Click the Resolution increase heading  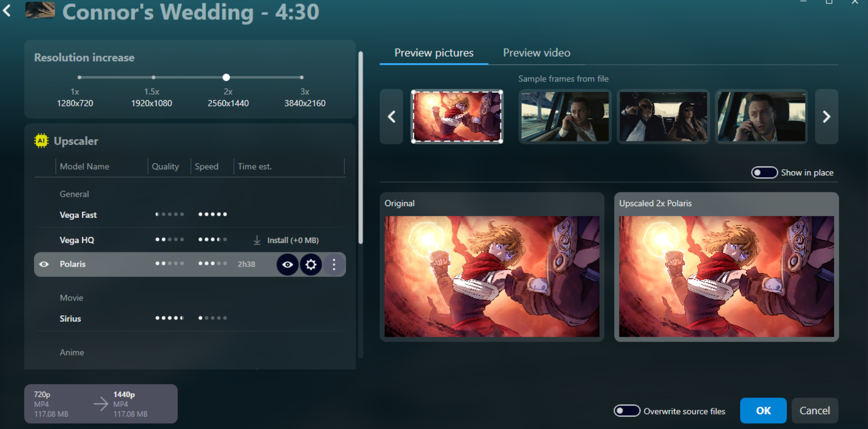84,57
